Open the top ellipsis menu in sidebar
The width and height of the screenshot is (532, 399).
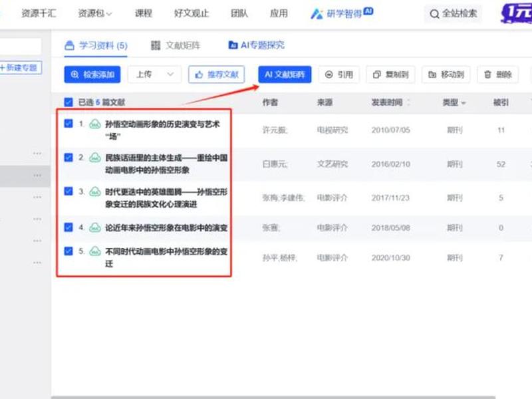point(37,154)
